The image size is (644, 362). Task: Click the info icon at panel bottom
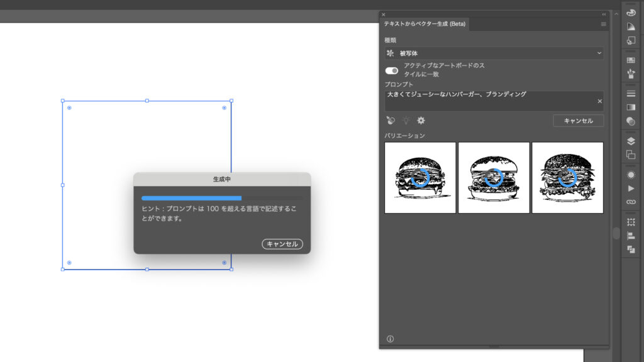pyautogui.click(x=390, y=338)
